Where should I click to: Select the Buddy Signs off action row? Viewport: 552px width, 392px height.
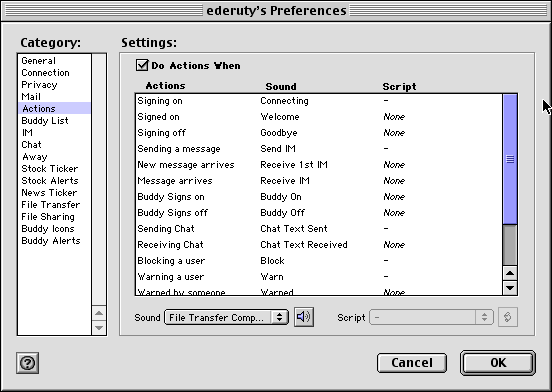point(319,213)
